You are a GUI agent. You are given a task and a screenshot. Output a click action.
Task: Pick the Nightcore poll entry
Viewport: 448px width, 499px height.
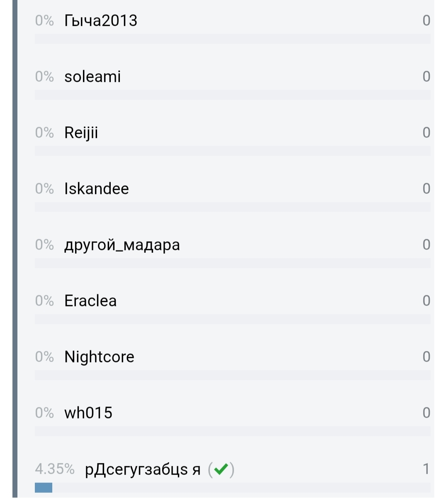(x=99, y=357)
